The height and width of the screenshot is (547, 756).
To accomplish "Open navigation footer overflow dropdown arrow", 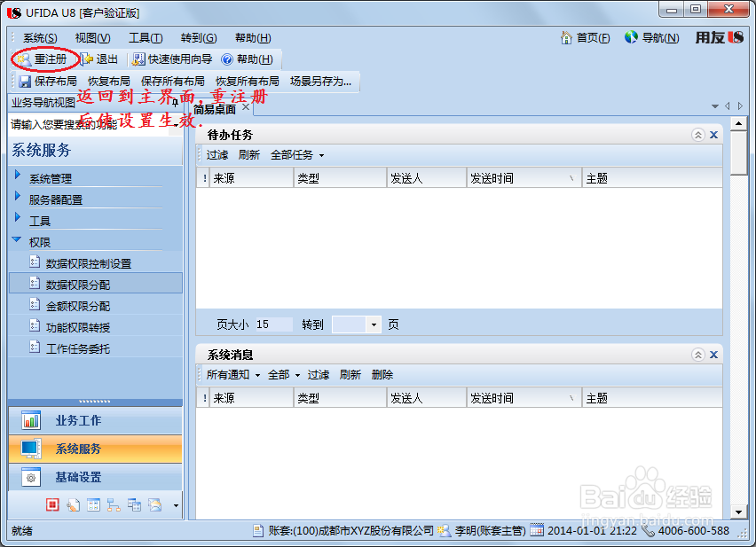I will tap(176, 505).
